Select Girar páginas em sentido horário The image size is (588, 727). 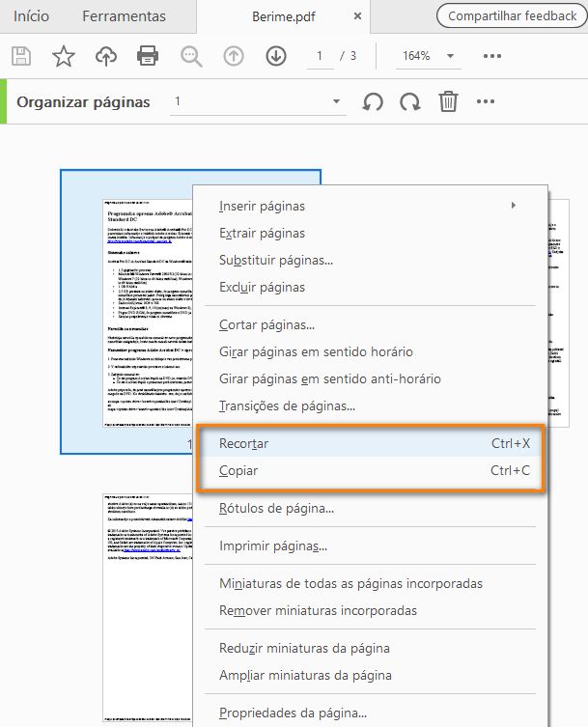[x=370, y=351]
